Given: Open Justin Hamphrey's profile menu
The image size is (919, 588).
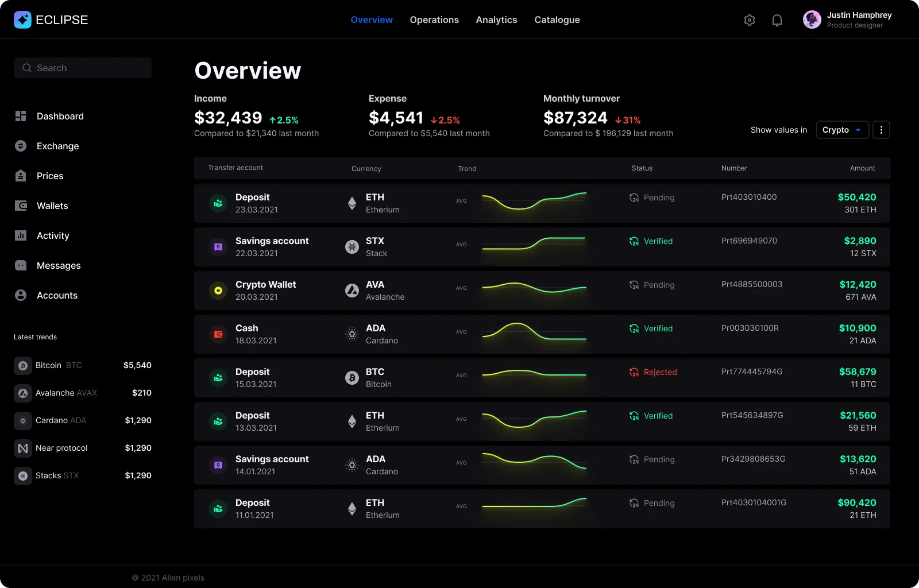Looking at the screenshot, I should point(847,20).
